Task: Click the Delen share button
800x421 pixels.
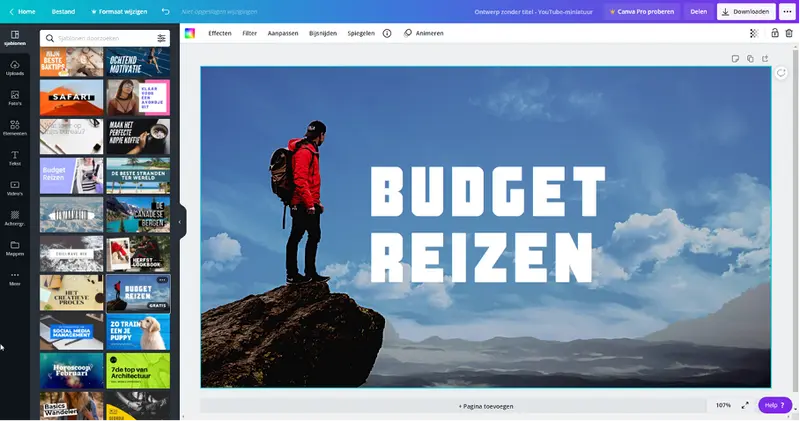Action: [698, 11]
